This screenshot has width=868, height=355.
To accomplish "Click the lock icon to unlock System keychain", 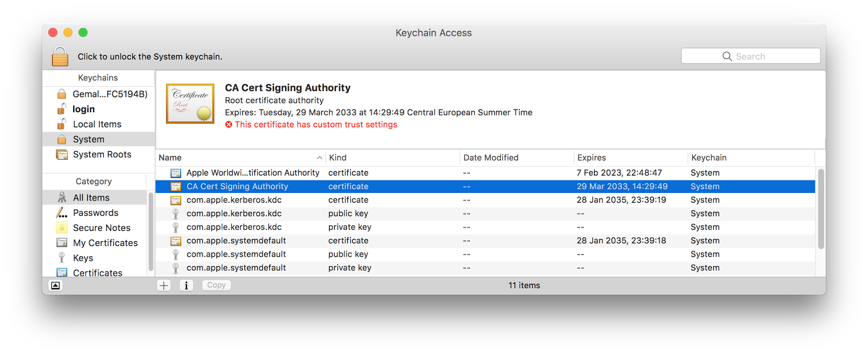I will click(x=60, y=56).
